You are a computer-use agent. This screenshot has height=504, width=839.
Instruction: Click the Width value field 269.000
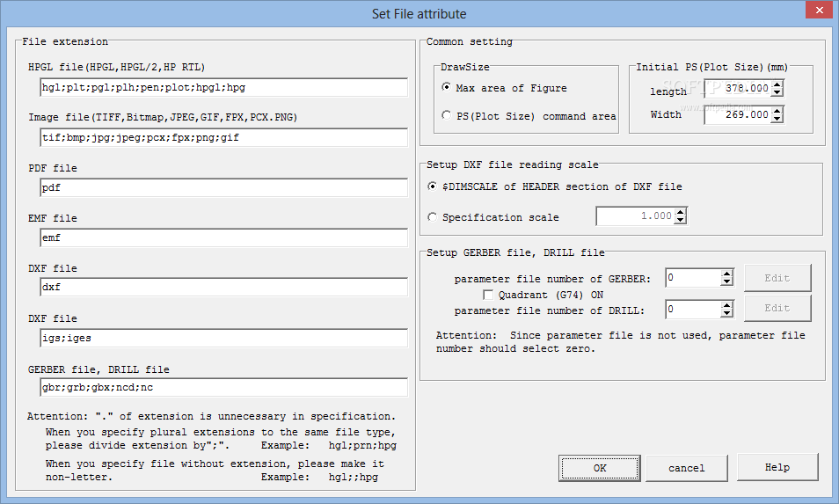(738, 114)
